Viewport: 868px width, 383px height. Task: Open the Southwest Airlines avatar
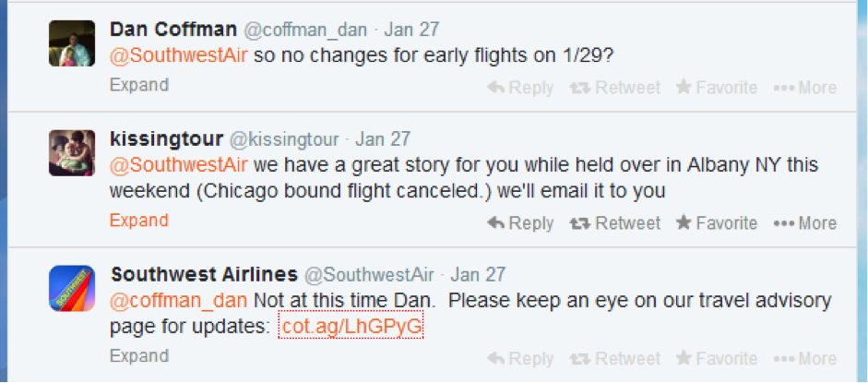click(72, 288)
